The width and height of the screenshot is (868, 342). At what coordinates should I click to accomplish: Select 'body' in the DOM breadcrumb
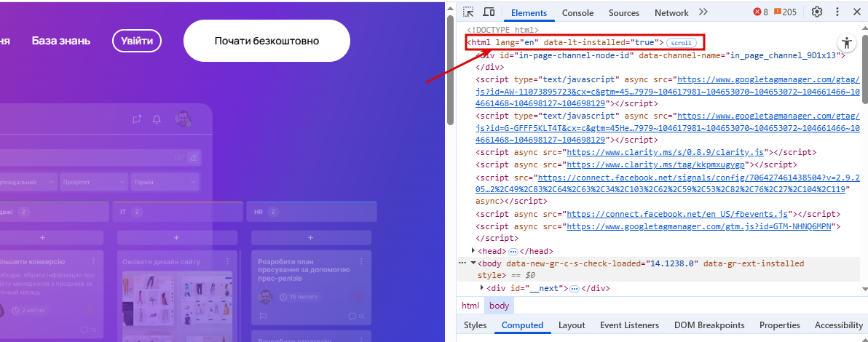pos(500,306)
